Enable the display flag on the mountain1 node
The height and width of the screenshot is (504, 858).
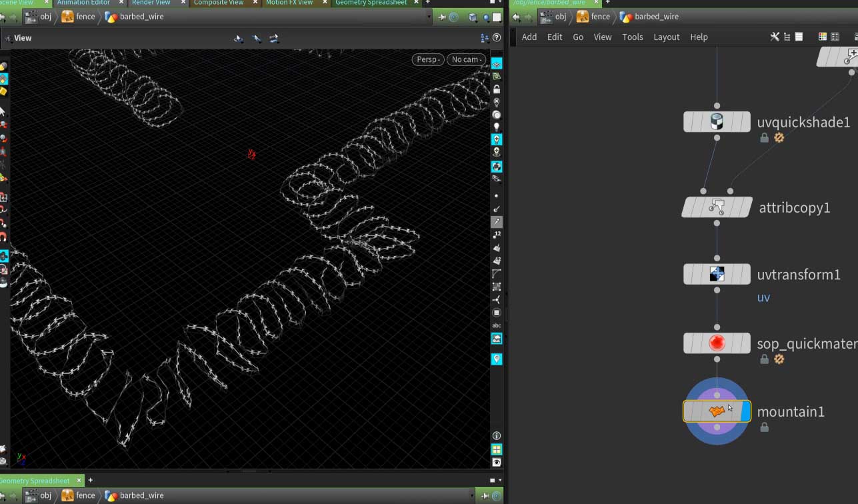745,411
